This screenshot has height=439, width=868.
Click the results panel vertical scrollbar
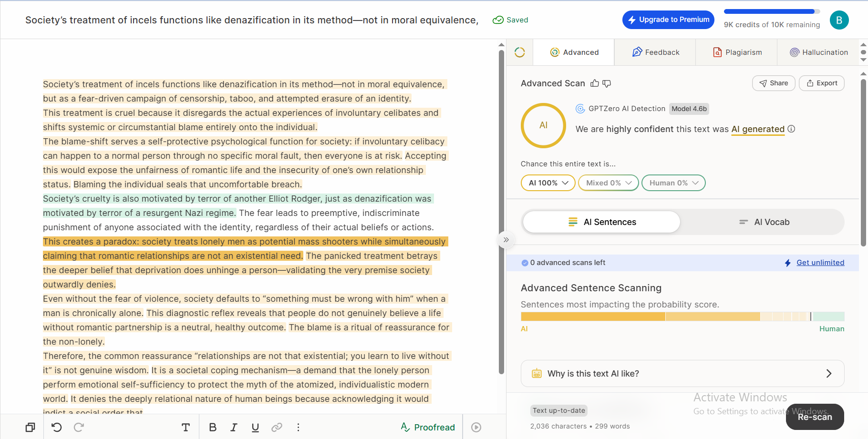coord(863,162)
